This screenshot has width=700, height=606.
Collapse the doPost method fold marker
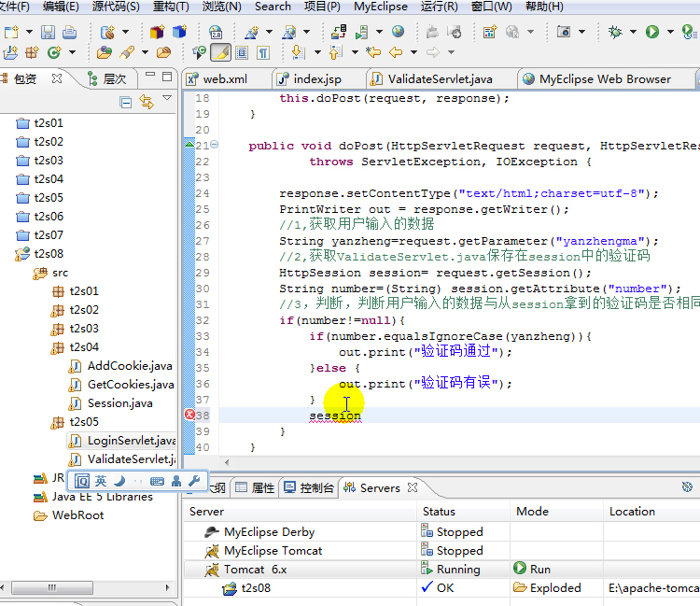215,144
